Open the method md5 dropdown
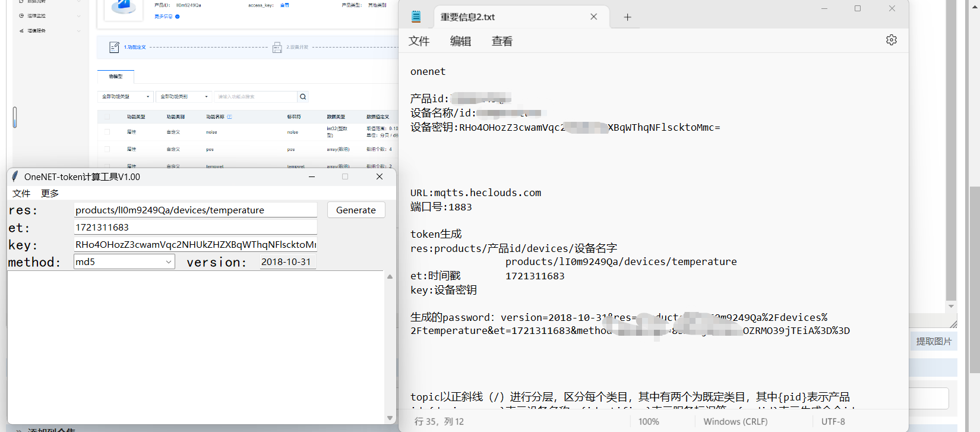Image resolution: width=980 pixels, height=432 pixels. tap(124, 261)
